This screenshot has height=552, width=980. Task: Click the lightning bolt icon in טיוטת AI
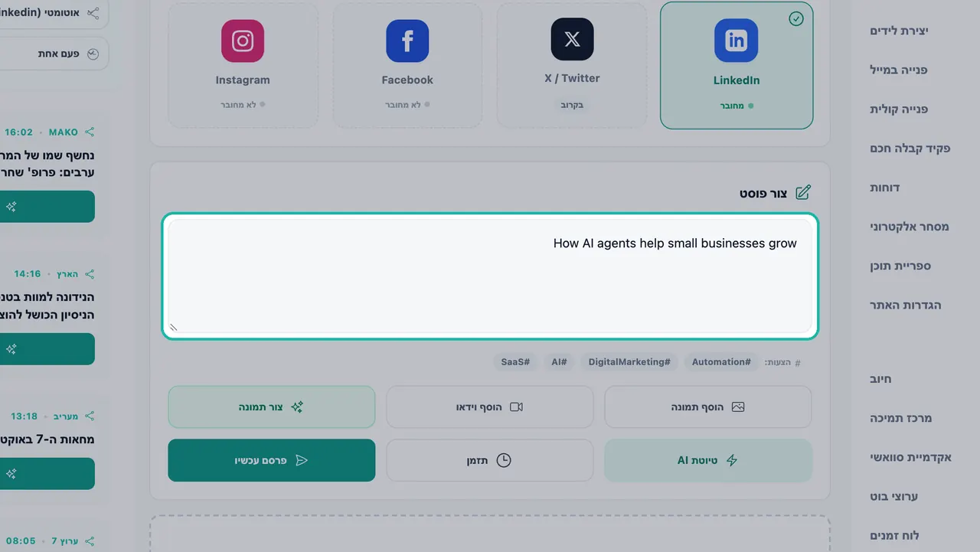point(732,460)
